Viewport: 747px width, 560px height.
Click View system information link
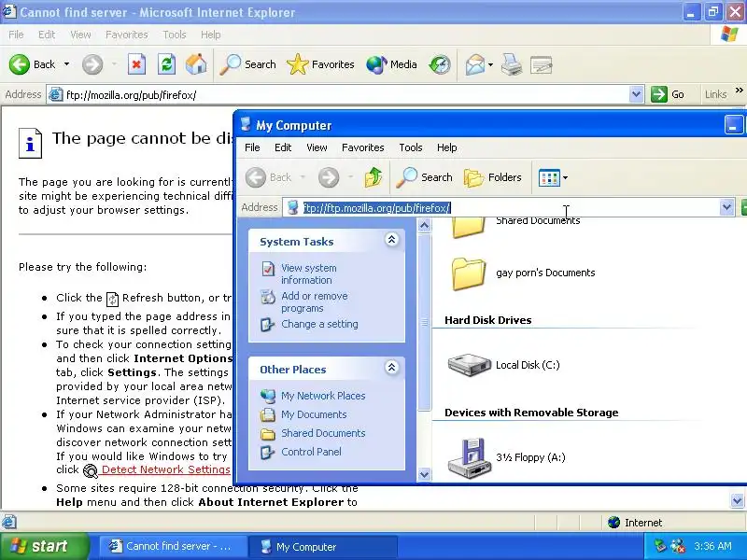[x=309, y=273]
